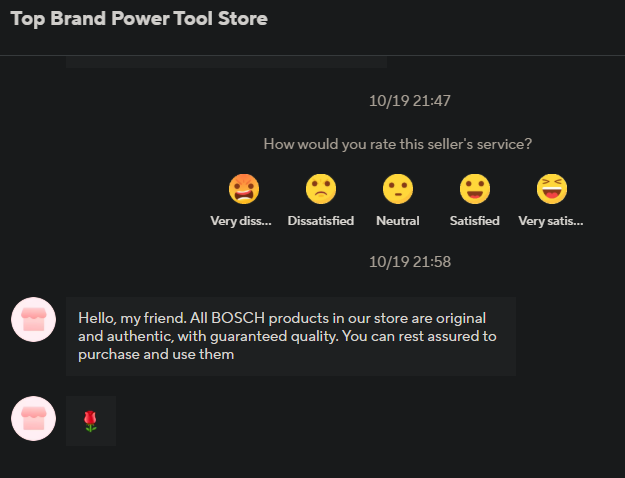
Task: Select the seller's BOSCH authenticity message bubble
Action: click(x=290, y=336)
